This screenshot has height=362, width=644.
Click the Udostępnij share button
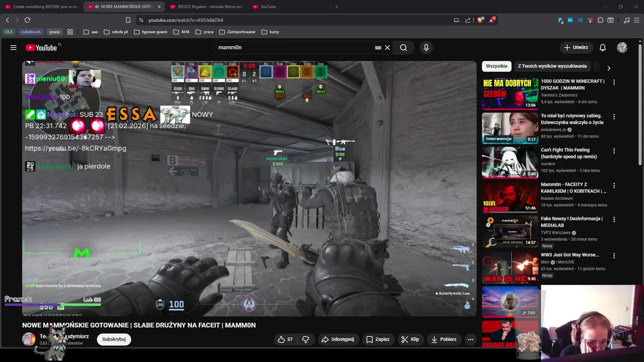[338, 339]
